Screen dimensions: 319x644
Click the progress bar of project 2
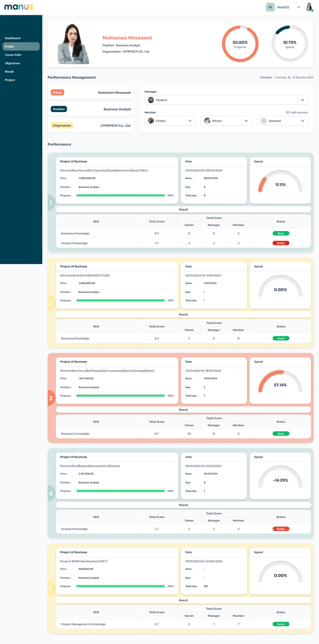point(120,301)
